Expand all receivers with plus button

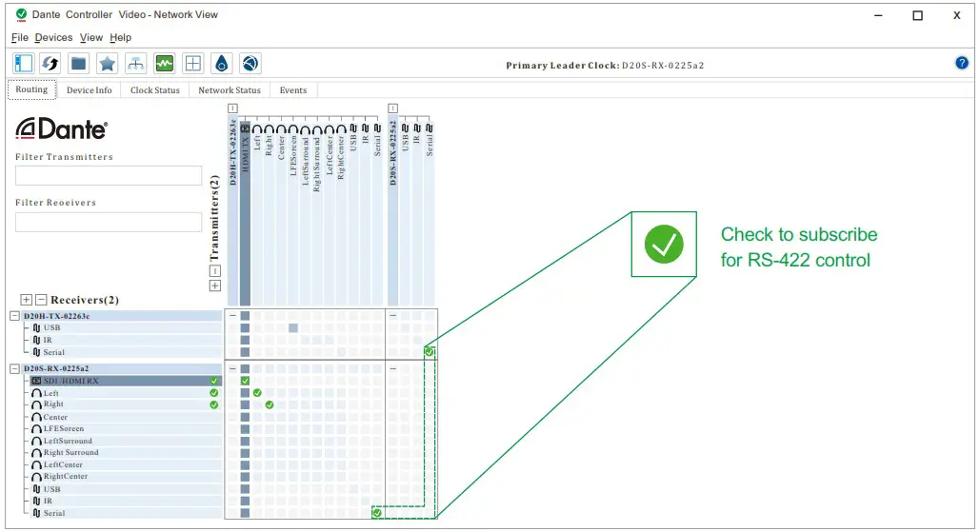tap(27, 300)
